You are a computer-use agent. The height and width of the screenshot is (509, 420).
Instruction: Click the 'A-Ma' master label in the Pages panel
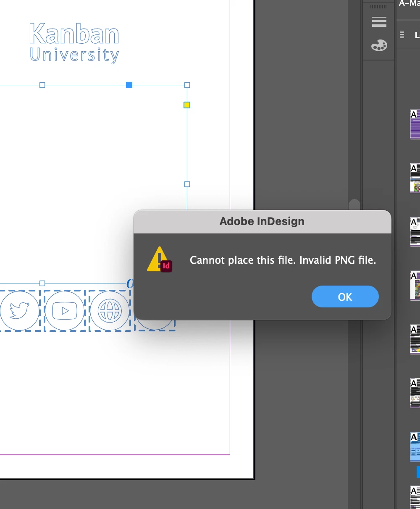pyautogui.click(x=409, y=3)
